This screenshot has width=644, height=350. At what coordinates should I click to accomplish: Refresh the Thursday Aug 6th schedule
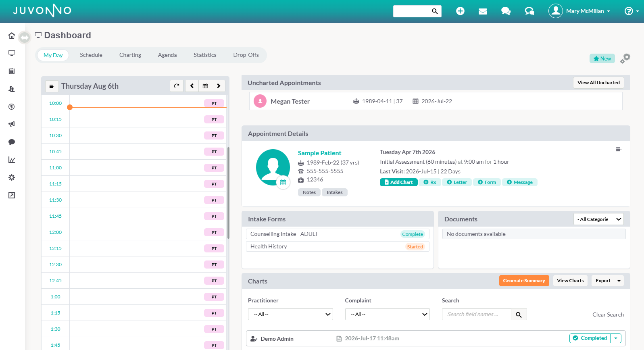(x=177, y=86)
